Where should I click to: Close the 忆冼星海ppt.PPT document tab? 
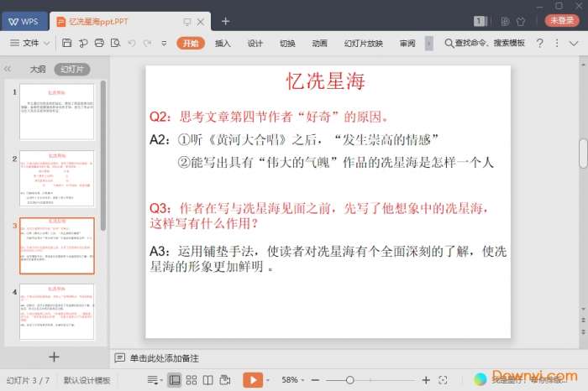[201, 22]
